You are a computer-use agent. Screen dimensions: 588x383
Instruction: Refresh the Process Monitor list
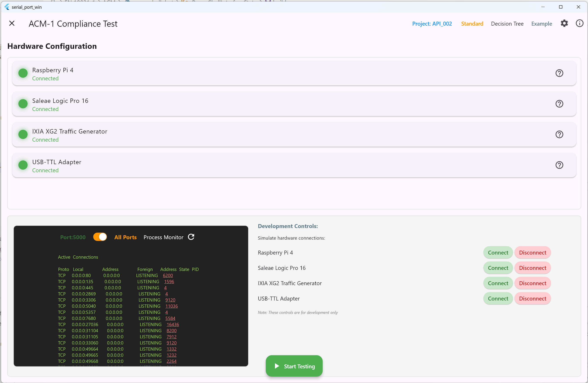click(x=191, y=237)
